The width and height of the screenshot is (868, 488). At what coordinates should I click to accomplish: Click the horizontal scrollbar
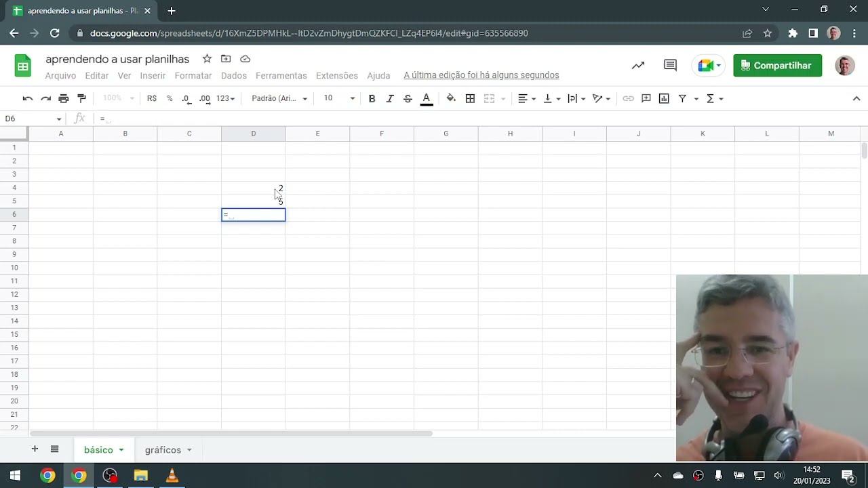pyautogui.click(x=231, y=434)
